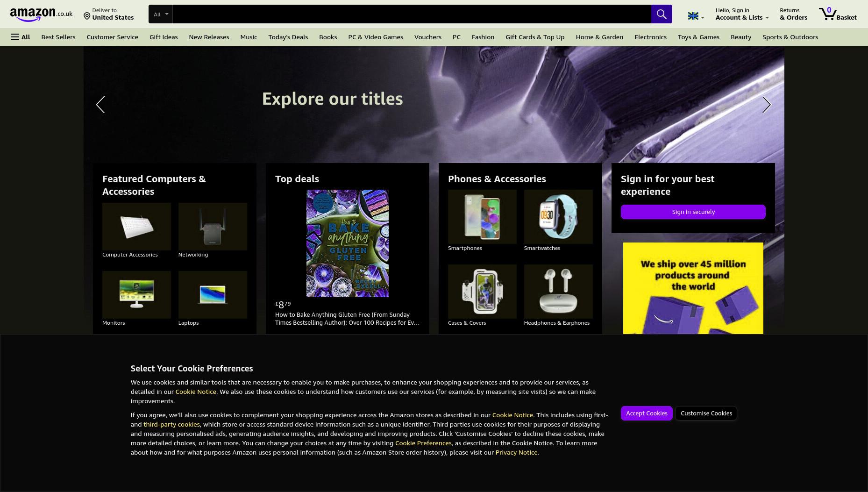Open the All hamburger menu
This screenshot has width=868, height=492.
(21, 37)
